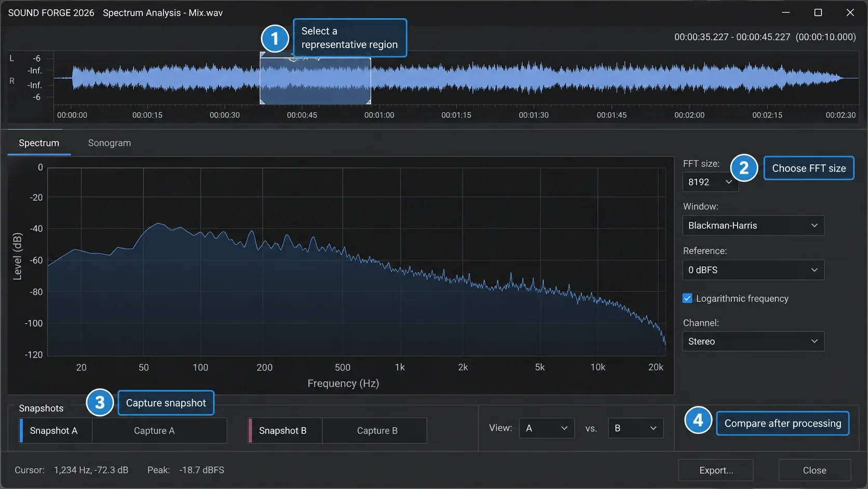The height and width of the screenshot is (489, 868).
Task: Maximize the Spectrum Analysis window
Action: [818, 12]
